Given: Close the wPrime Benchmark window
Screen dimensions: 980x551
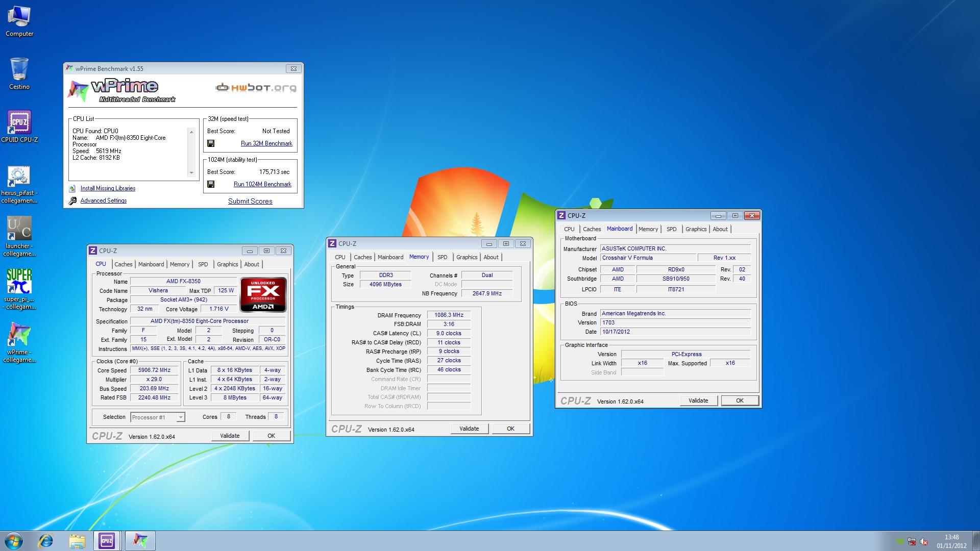Looking at the screenshot, I should [293, 68].
